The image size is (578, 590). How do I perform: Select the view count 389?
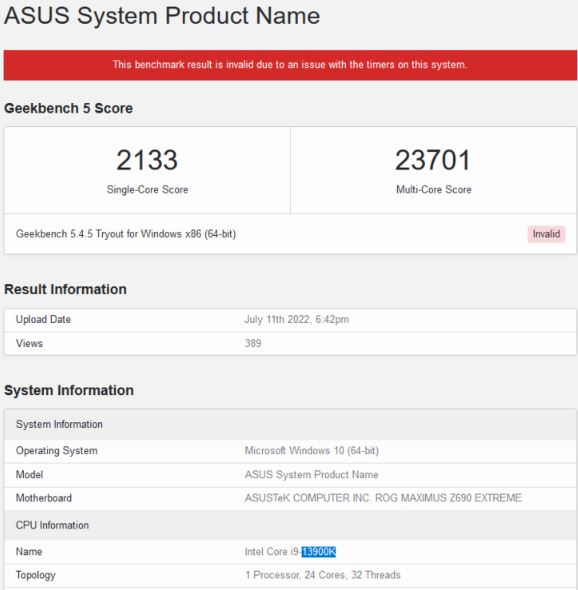[253, 343]
